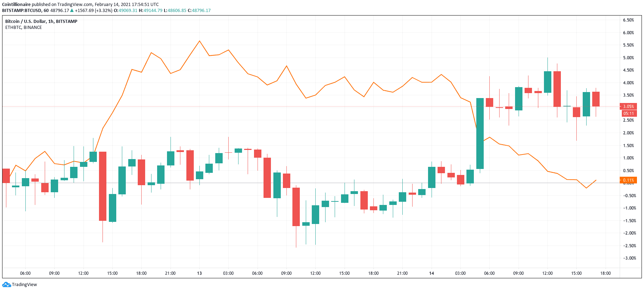The image size is (644, 291).
Task: Select the orange 3.05% price label
Action: coord(628,106)
